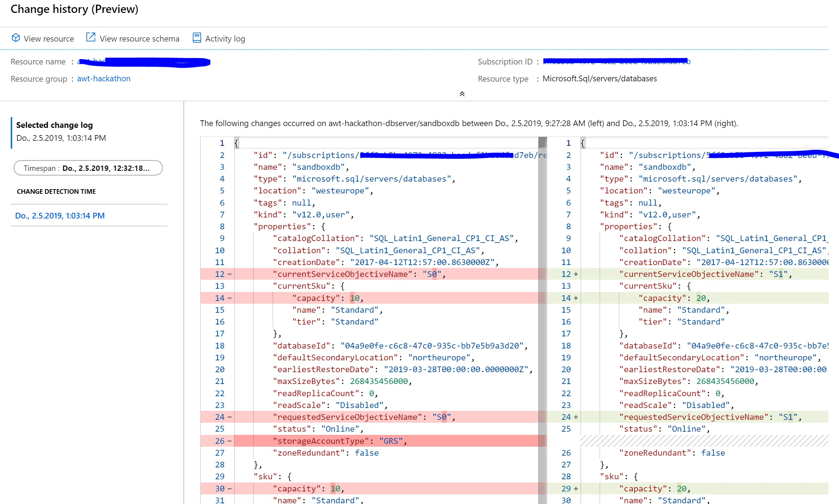Click the View resource schema label
839x504 pixels.
139,39
